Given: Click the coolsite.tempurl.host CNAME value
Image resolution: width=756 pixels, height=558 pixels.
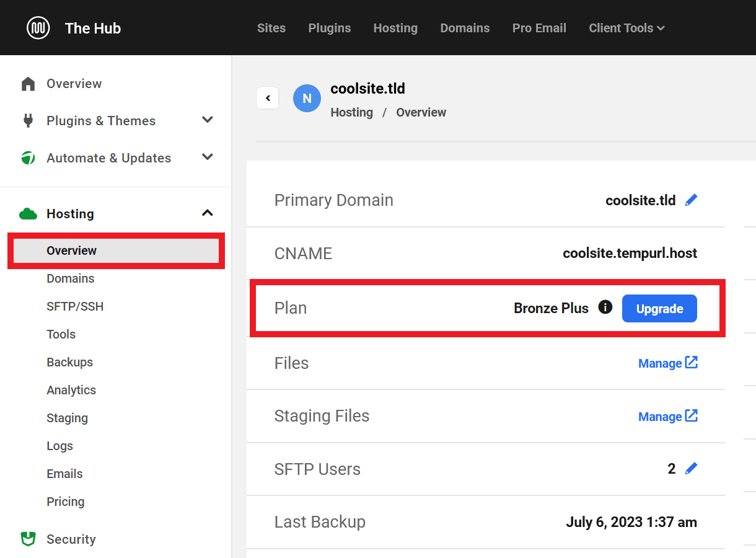Looking at the screenshot, I should [630, 253].
